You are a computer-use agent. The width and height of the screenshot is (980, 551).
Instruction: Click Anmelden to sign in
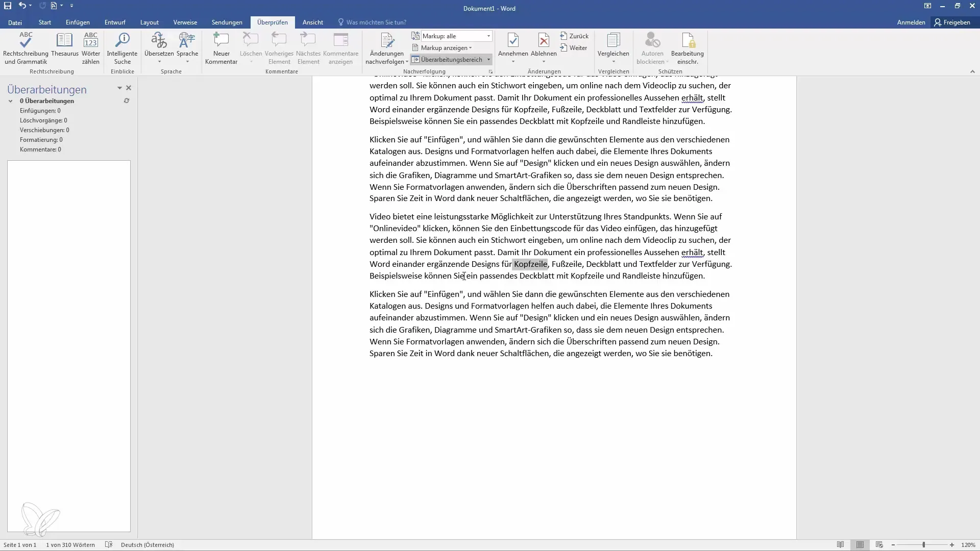911,22
